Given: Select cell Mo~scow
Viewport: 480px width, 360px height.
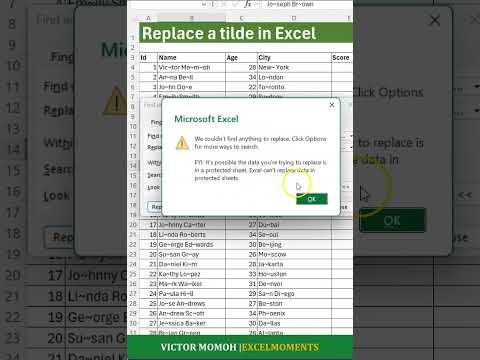Looking at the screenshot, I should coord(294,254).
